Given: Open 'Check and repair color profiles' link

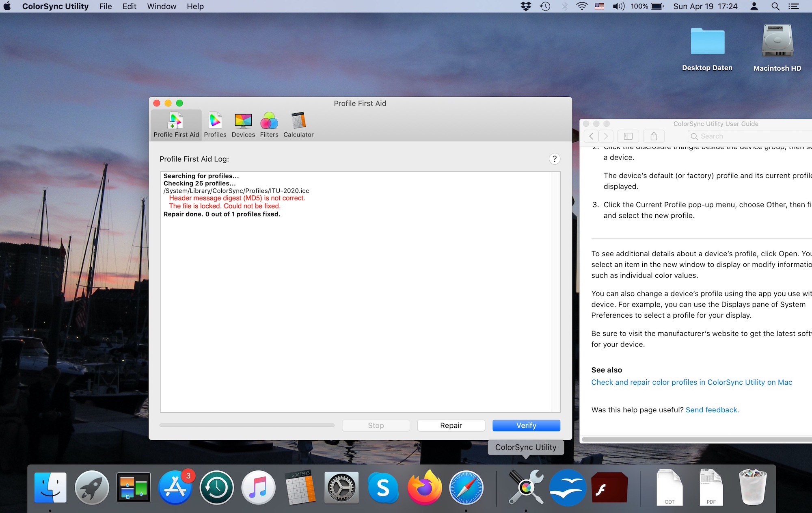Looking at the screenshot, I should [x=691, y=382].
